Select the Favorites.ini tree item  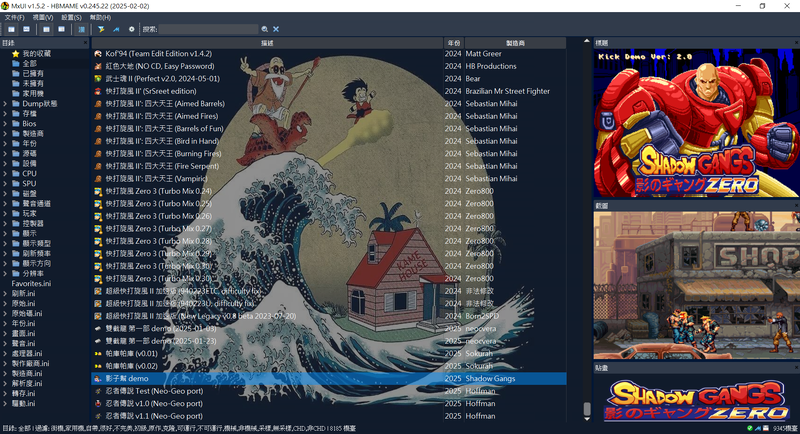point(31,283)
